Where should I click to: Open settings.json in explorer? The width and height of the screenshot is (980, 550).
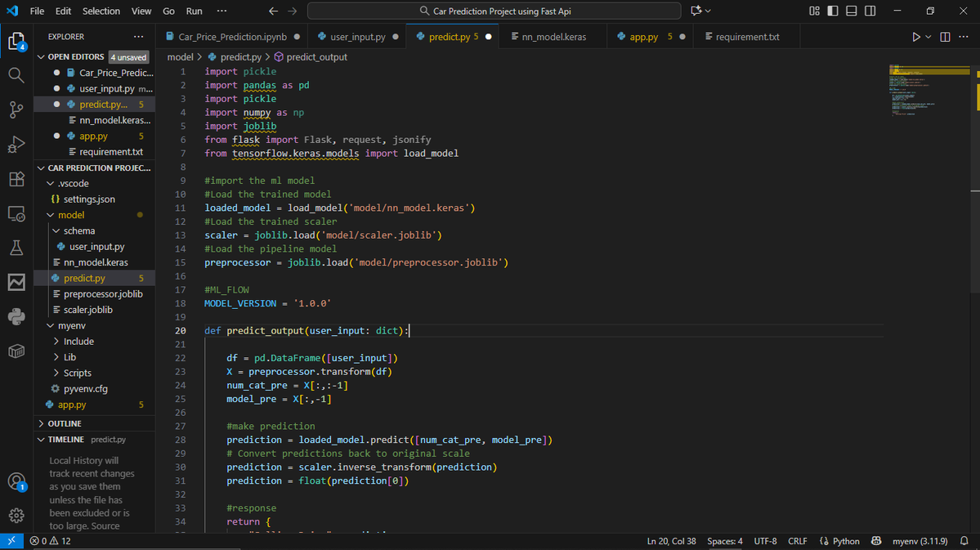pyautogui.click(x=89, y=199)
